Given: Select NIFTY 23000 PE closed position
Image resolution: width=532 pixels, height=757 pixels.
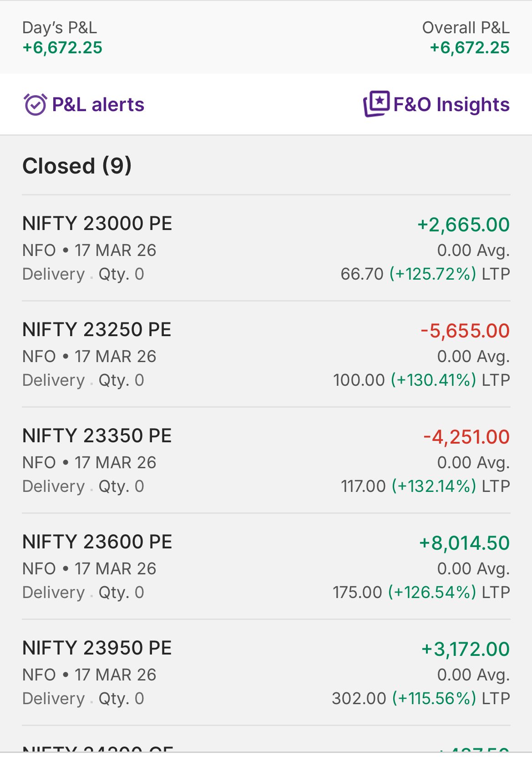Looking at the screenshot, I should pyautogui.click(x=97, y=224).
